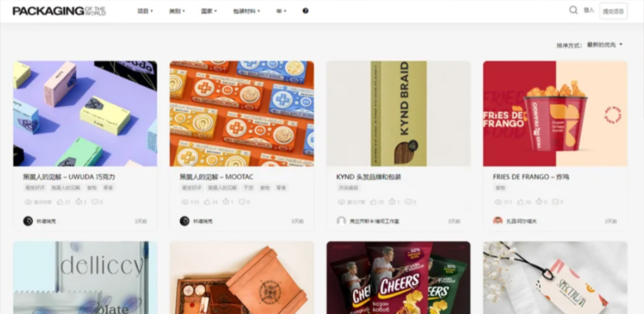This screenshot has width=644, height=314.
Task: Open the KYND 头发品牌和包装 title link
Action: click(x=368, y=177)
